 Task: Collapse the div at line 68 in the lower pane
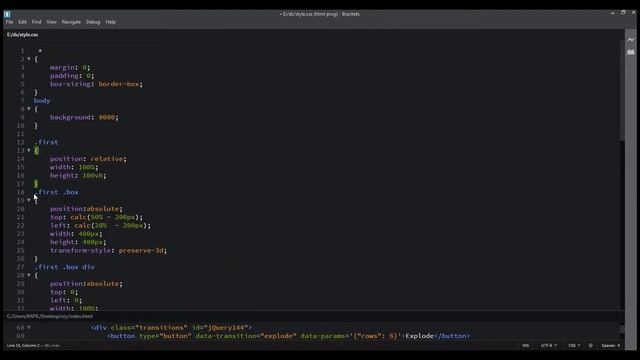click(x=29, y=327)
